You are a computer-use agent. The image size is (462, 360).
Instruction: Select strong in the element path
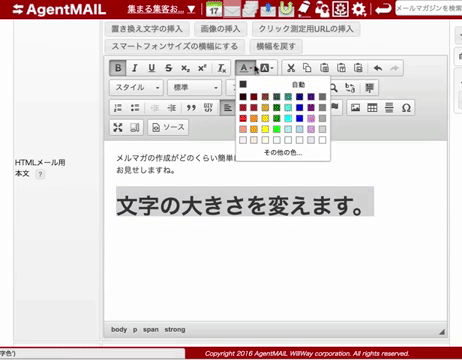tap(175, 329)
